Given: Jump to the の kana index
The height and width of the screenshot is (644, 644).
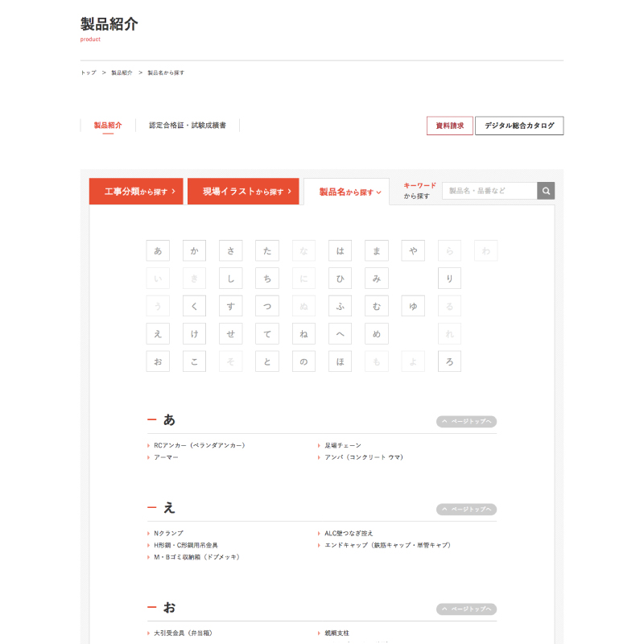Looking at the screenshot, I should coord(303,361).
